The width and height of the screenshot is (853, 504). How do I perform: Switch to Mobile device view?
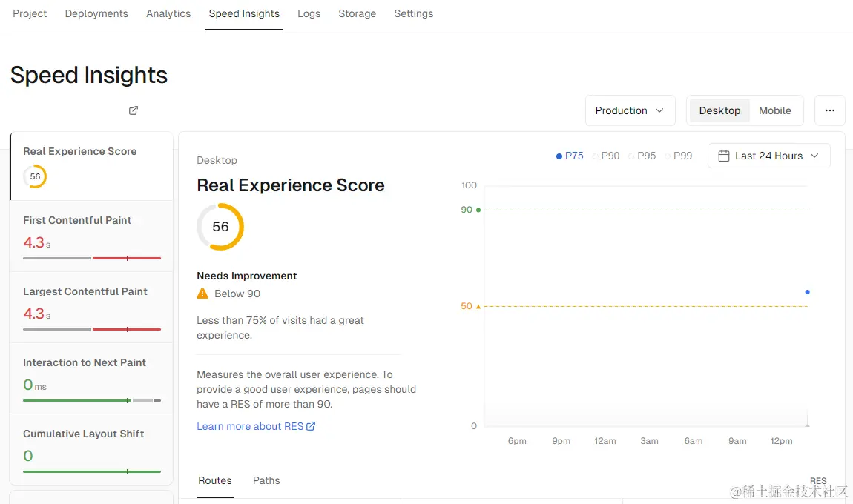pyautogui.click(x=774, y=110)
